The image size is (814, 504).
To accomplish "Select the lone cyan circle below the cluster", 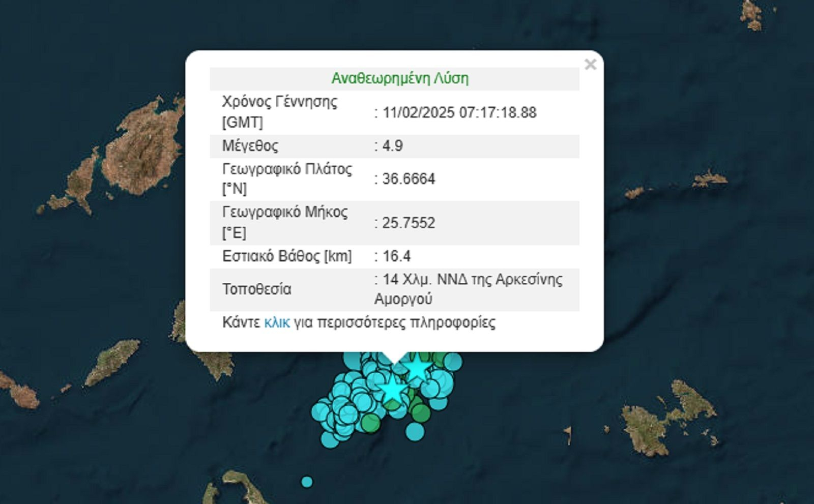I will point(415,432).
